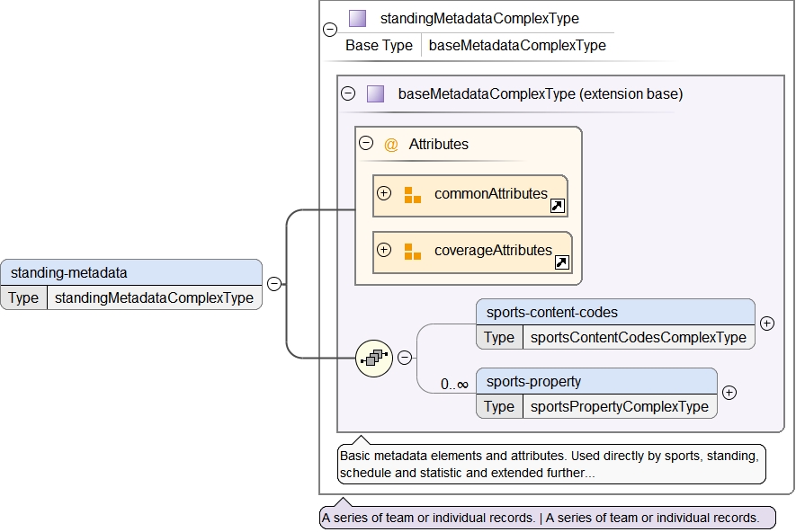Expand the coverageAttributes group
The width and height of the screenshot is (796, 532).
click(x=384, y=250)
